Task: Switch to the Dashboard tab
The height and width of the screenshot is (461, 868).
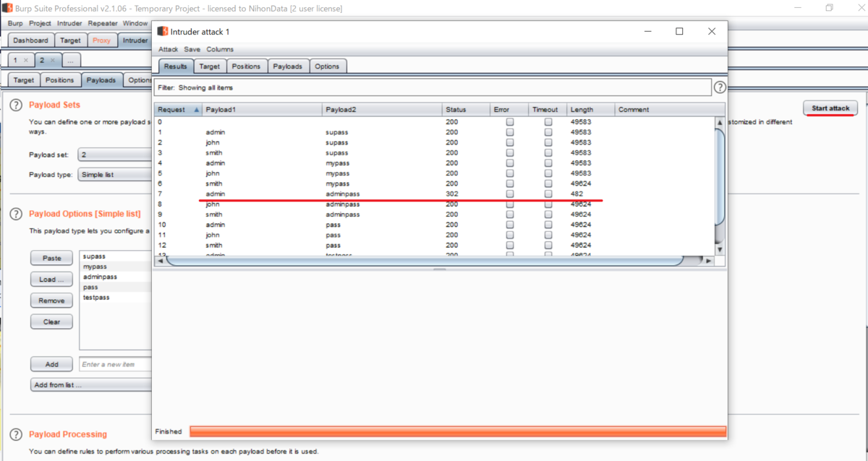Action: [30, 40]
